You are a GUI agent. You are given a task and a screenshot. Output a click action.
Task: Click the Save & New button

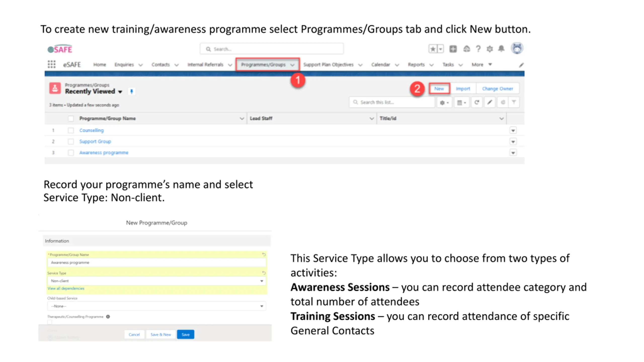click(161, 335)
